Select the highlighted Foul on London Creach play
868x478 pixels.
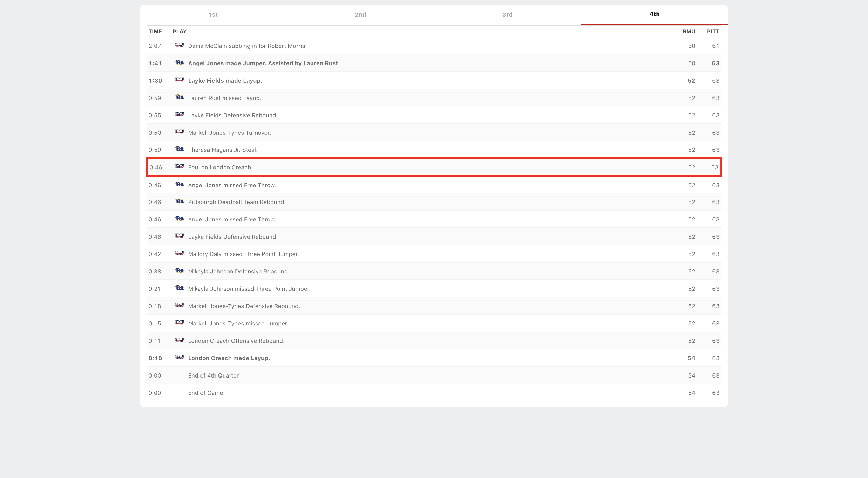[220, 167]
